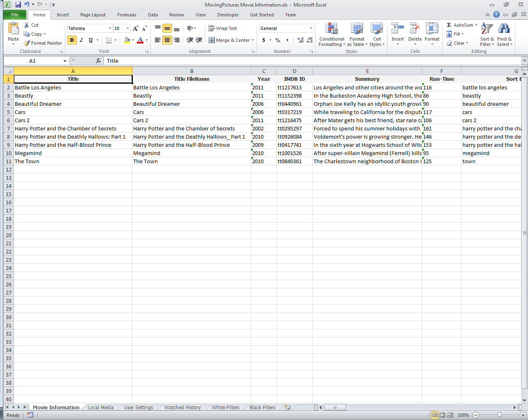Click Increase Decimal icon
Viewport: 528px width, 420px height.
300,40
